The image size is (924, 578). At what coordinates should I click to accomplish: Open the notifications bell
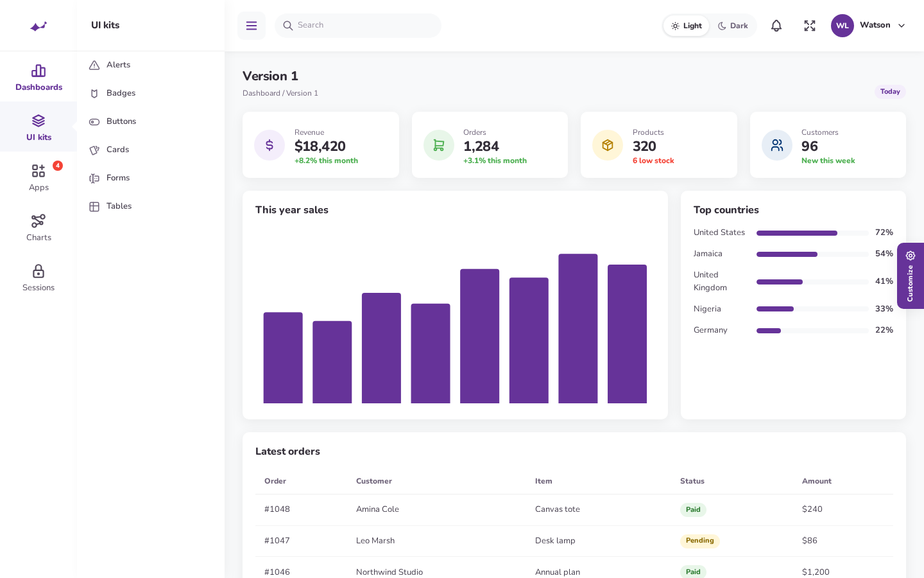[x=776, y=26]
